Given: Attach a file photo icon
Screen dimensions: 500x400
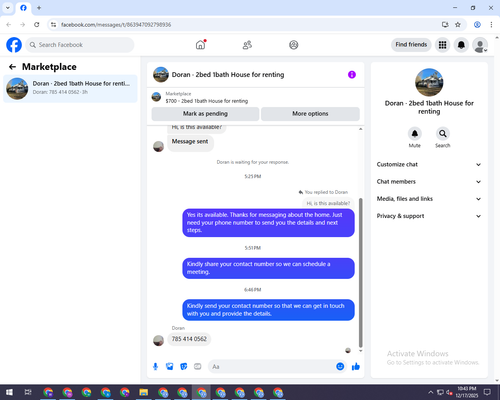Looking at the screenshot, I should tap(170, 367).
